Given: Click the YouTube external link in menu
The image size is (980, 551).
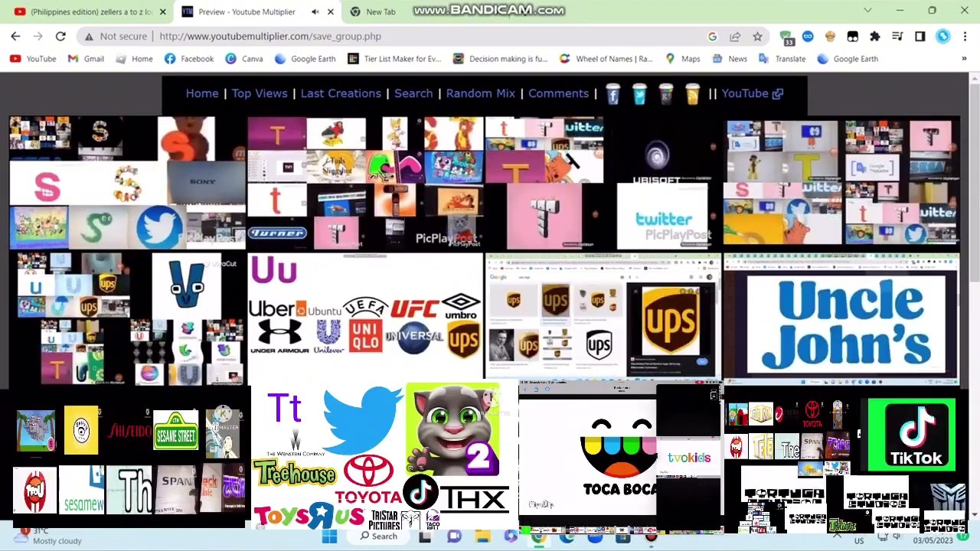Looking at the screenshot, I should coord(752,93).
